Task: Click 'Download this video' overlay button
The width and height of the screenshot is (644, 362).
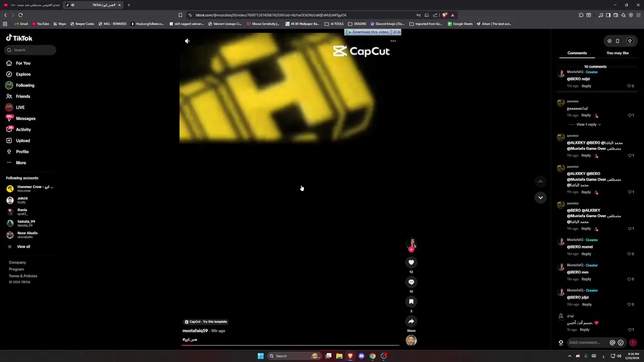Action: (368, 32)
